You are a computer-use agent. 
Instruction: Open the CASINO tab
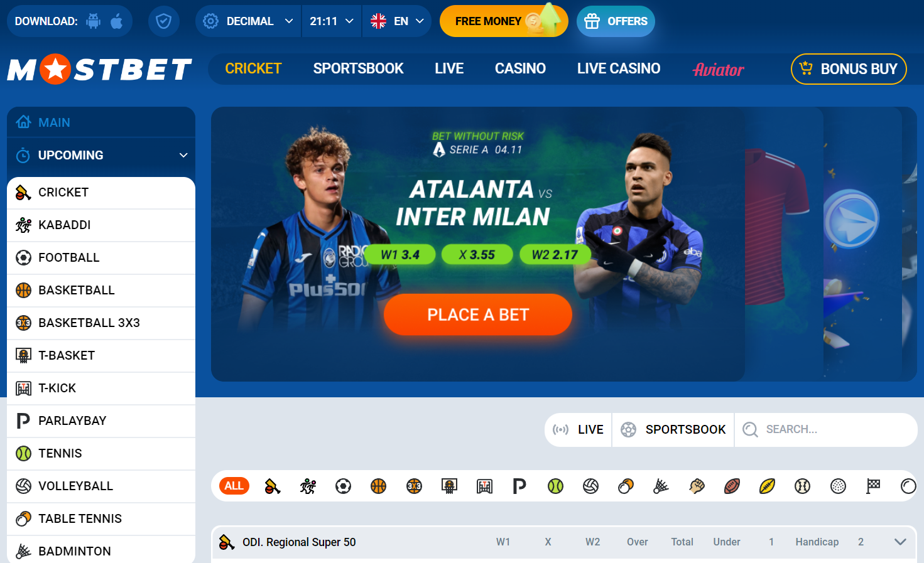pyautogui.click(x=520, y=68)
